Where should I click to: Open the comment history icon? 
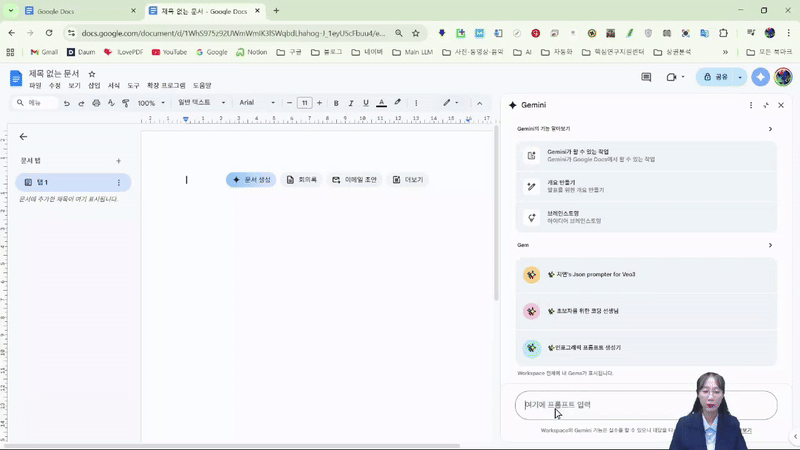[646, 77]
